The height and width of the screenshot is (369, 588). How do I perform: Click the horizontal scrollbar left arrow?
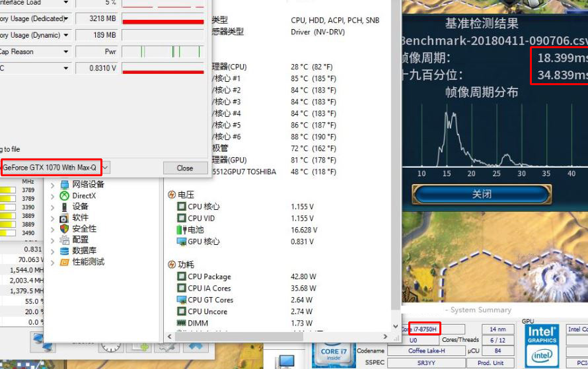pos(170,337)
